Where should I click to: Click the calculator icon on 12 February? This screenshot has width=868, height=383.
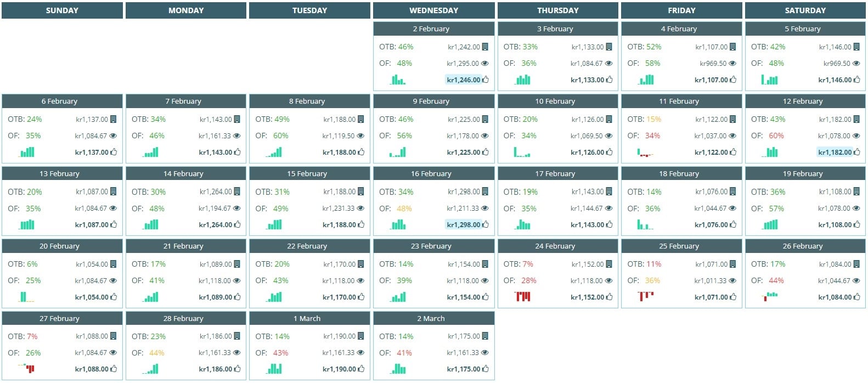point(858,119)
